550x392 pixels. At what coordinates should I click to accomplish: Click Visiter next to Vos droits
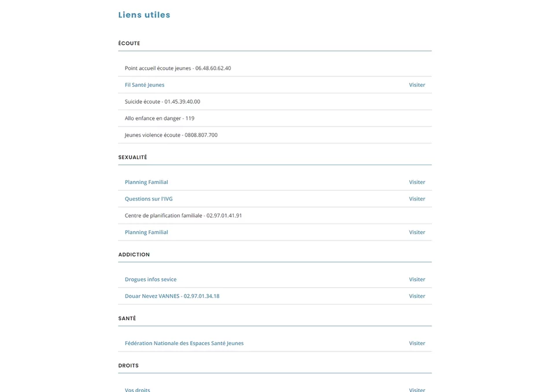416,390
